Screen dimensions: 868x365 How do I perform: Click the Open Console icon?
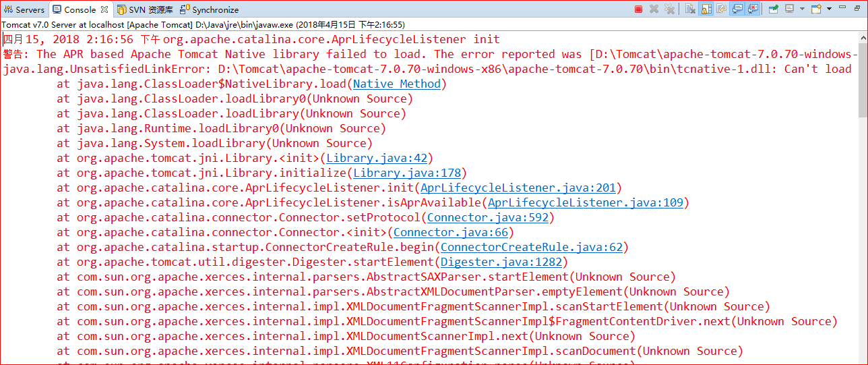point(816,9)
